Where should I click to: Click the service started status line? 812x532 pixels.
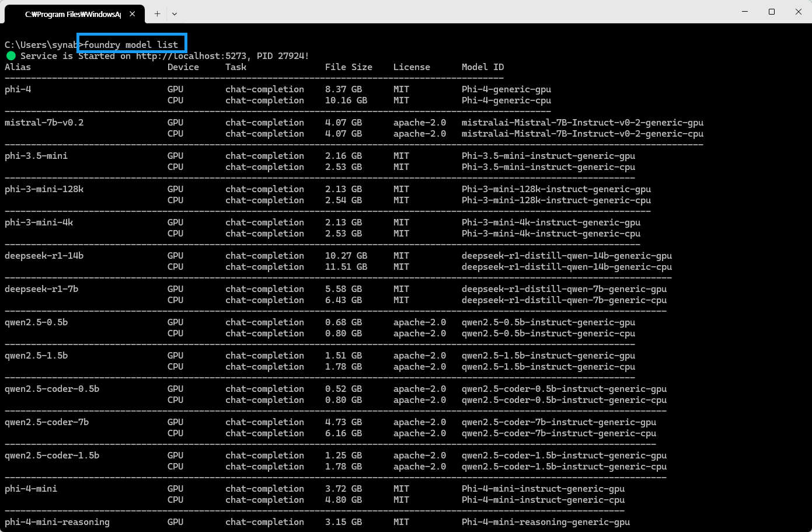coord(157,56)
